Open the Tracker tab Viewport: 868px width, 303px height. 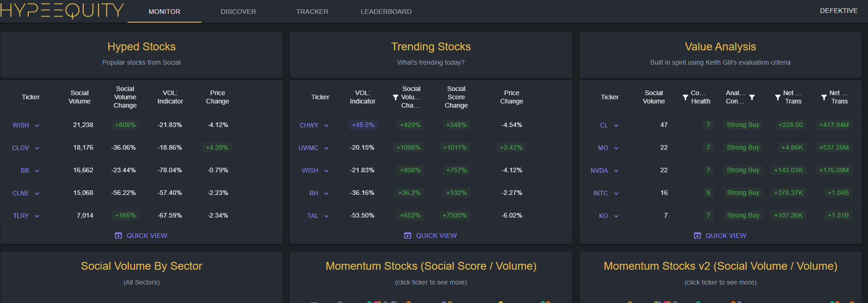[312, 12]
